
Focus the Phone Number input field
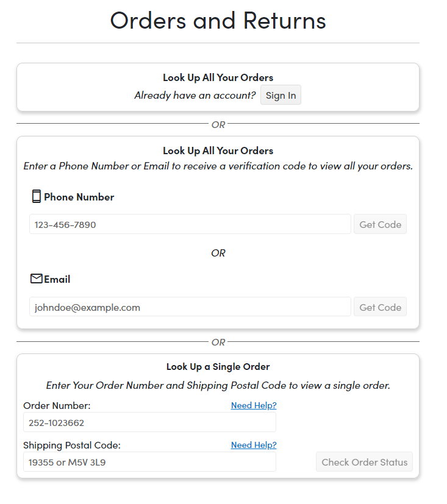tap(190, 224)
